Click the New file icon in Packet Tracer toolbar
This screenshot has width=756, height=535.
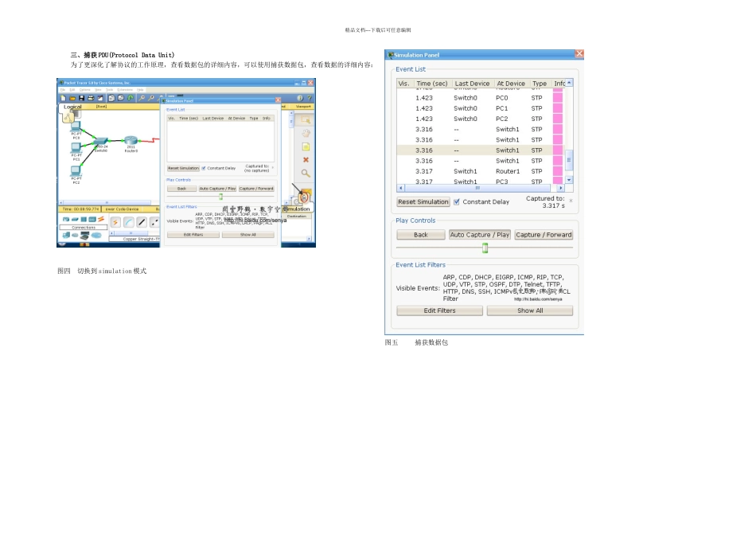coord(63,98)
